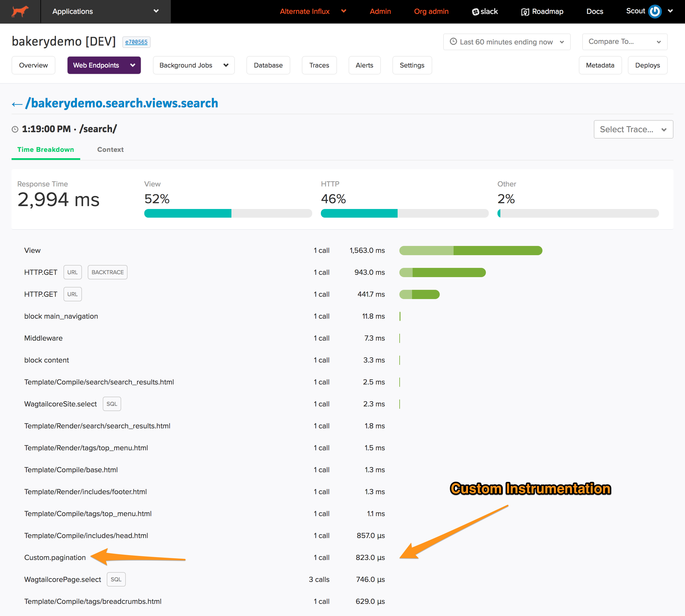Click the Deploys button top right
The width and height of the screenshot is (685, 616).
pos(649,65)
